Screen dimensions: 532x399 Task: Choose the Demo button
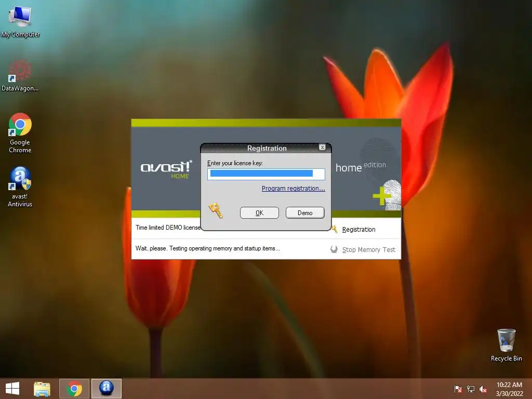pyautogui.click(x=305, y=212)
